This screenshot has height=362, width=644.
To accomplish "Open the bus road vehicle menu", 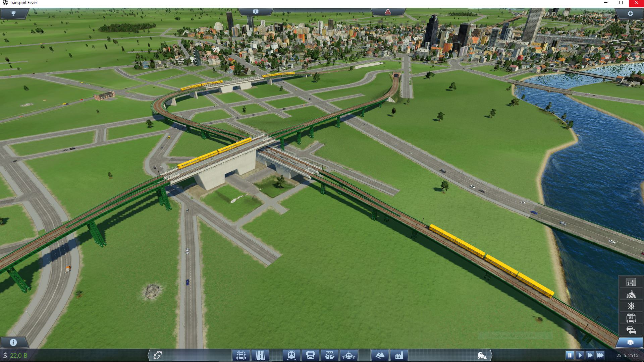I will pos(311,355).
